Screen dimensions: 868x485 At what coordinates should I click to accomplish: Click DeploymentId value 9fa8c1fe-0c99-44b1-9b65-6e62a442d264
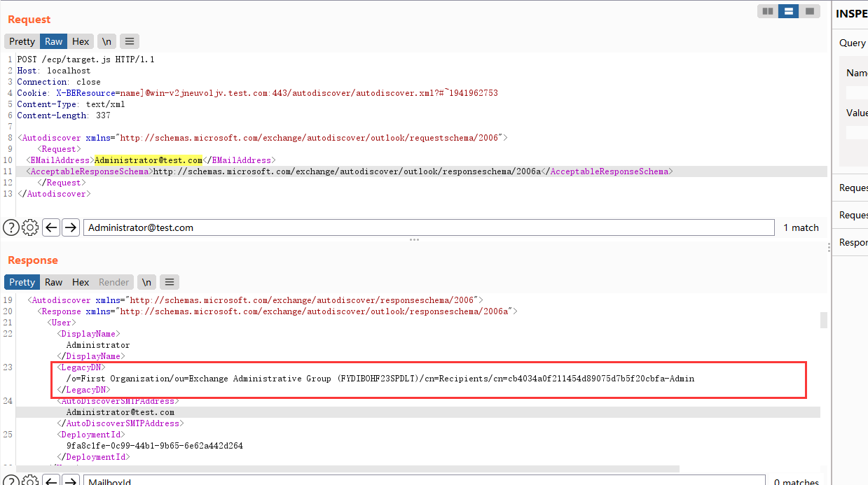(154, 446)
